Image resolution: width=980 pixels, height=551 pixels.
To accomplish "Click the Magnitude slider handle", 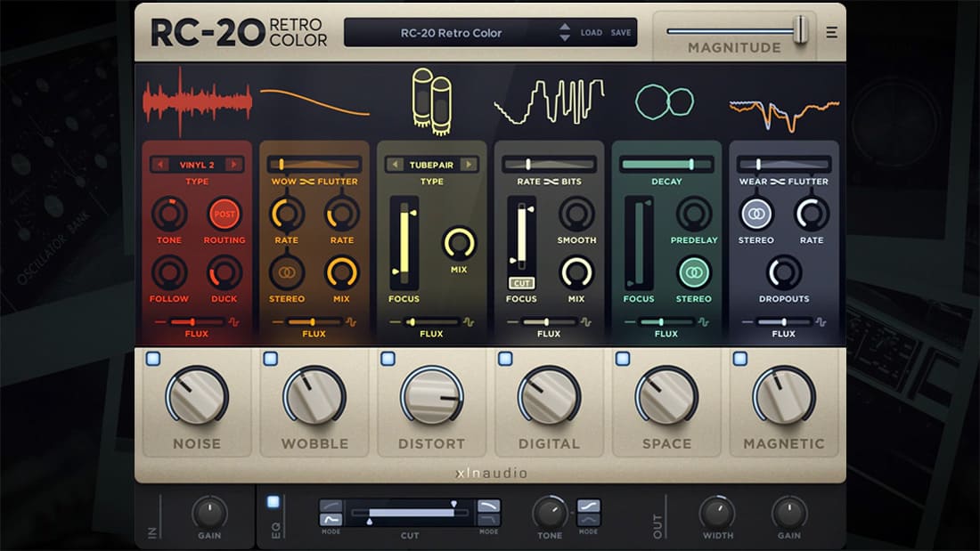I will [801, 30].
